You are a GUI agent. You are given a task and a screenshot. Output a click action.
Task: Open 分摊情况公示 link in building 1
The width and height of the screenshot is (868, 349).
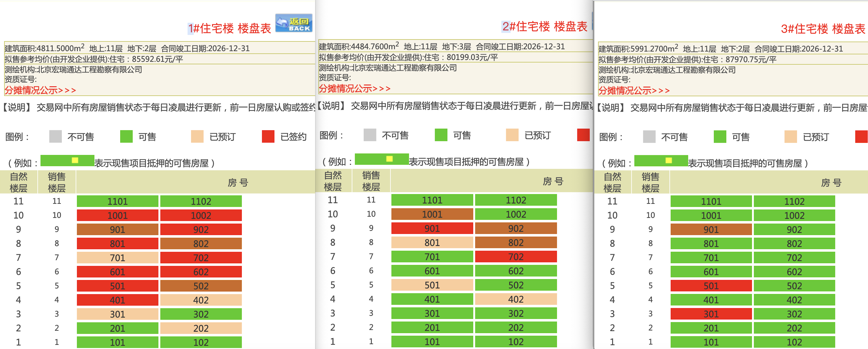(x=40, y=90)
